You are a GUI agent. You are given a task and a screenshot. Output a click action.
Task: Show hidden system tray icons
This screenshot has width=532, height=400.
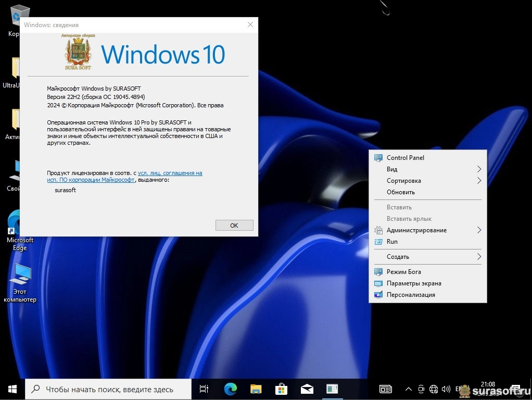click(409, 389)
